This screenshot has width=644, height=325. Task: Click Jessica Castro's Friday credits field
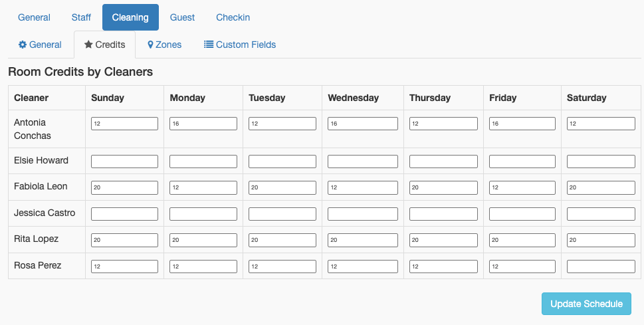[x=522, y=214]
